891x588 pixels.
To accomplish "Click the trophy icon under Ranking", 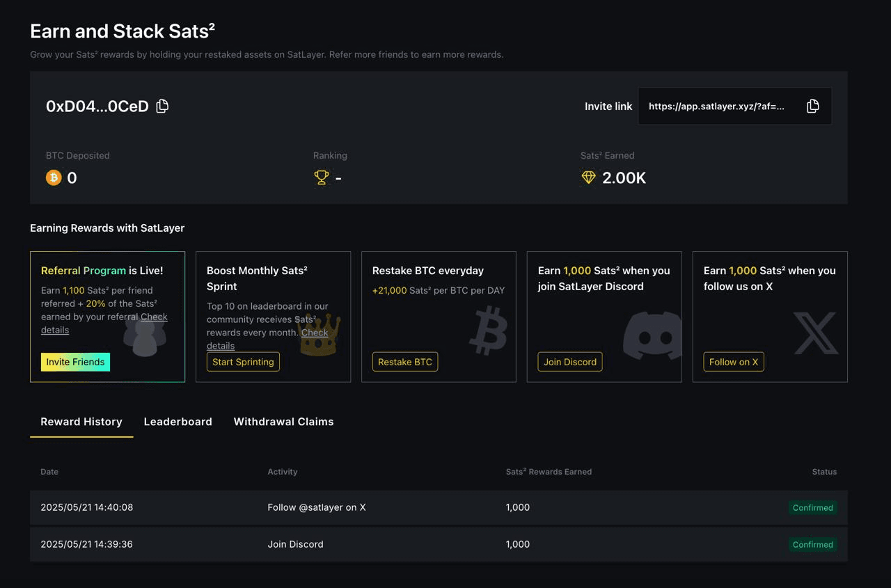I will pyautogui.click(x=321, y=177).
